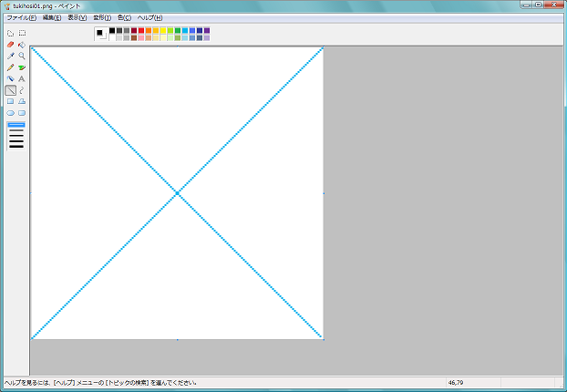Select the middle line width option

pos(16,135)
